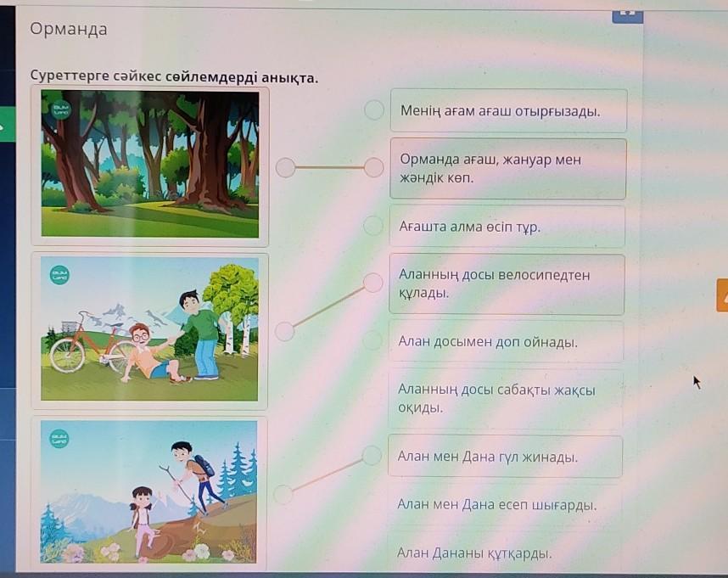This screenshot has height=578, width=728.
Task: Click connector circle next to mountain hiking picture
Action: (283, 494)
